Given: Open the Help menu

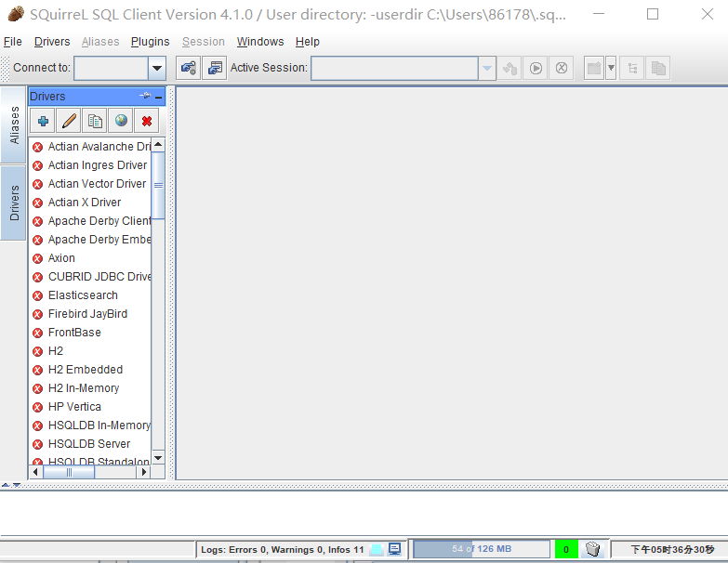Looking at the screenshot, I should click(308, 42).
